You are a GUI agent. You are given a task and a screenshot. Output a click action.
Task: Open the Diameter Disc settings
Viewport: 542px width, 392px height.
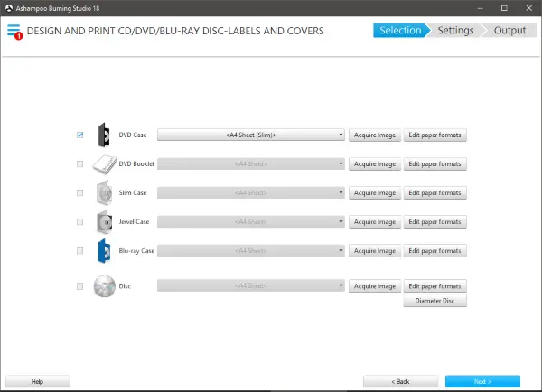[435, 301]
